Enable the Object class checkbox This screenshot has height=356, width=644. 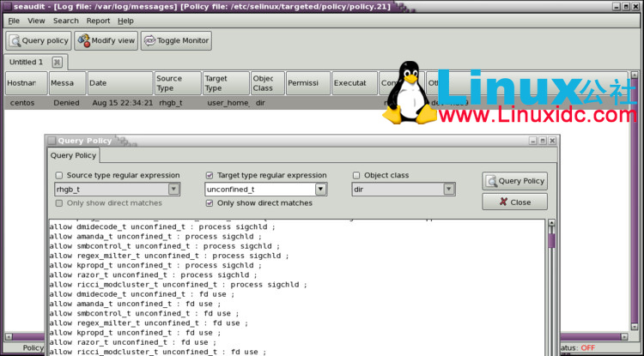pyautogui.click(x=356, y=176)
